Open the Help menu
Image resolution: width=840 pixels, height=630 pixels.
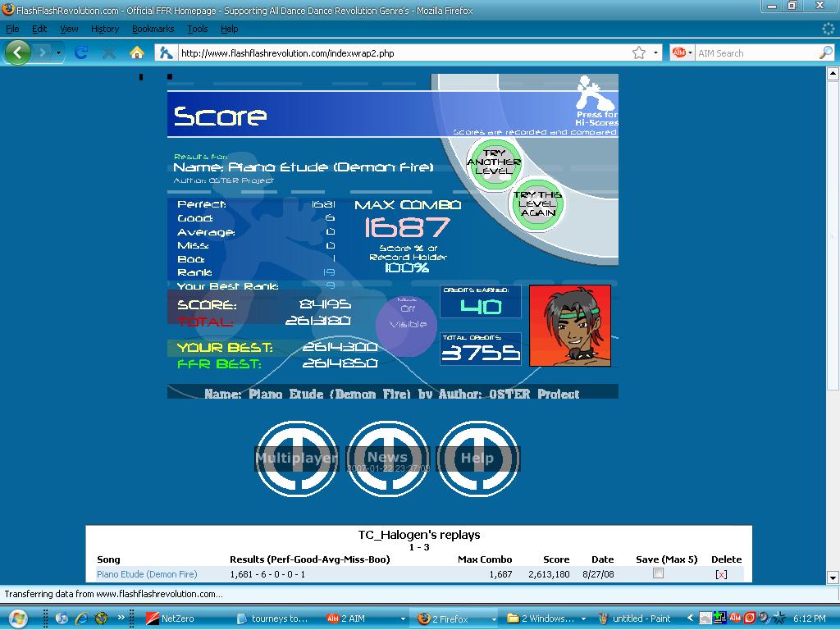(x=230, y=29)
